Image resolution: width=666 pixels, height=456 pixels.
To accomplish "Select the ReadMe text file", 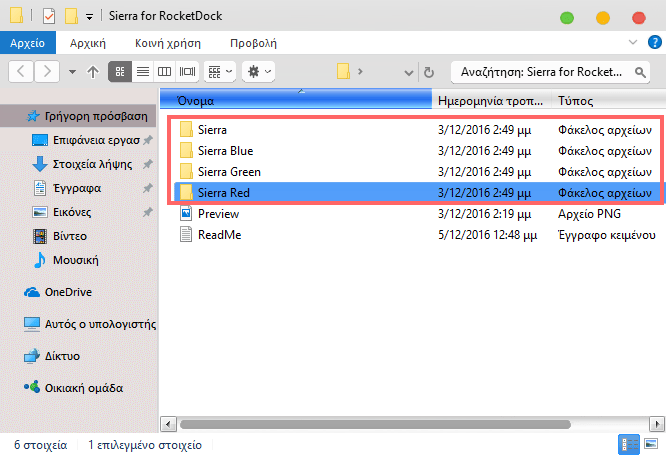I will point(220,235).
